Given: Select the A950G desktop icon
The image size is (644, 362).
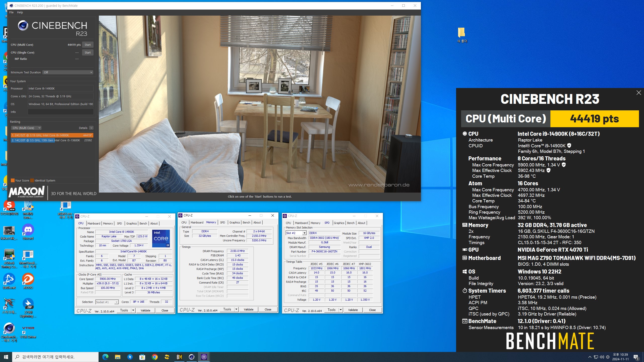Looking at the screenshot, I should point(28,281).
